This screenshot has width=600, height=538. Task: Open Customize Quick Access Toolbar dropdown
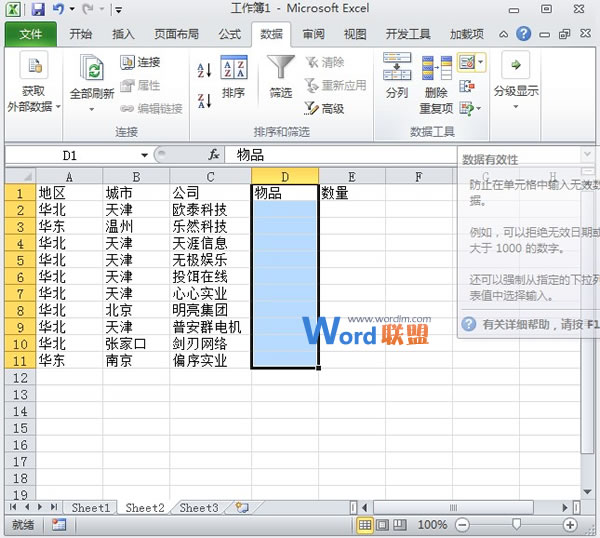point(119,10)
